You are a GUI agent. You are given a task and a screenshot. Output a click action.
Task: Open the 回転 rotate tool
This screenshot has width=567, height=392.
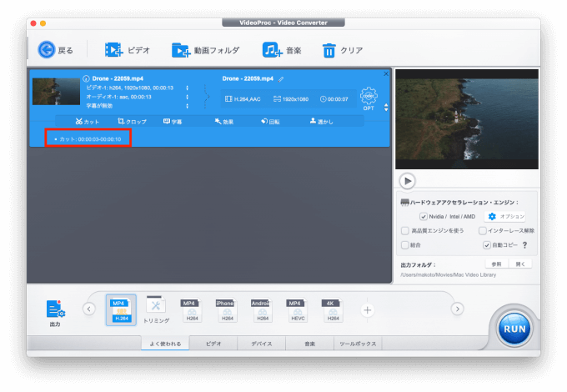coord(270,122)
